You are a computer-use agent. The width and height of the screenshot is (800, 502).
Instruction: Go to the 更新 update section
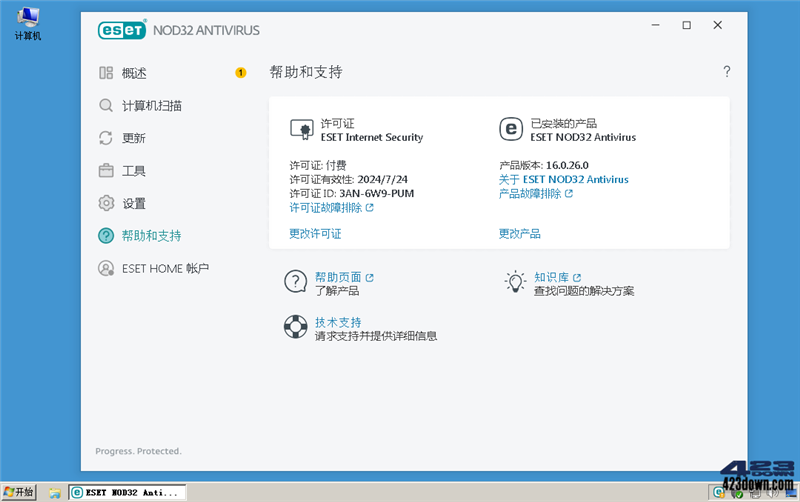pyautogui.click(x=134, y=138)
